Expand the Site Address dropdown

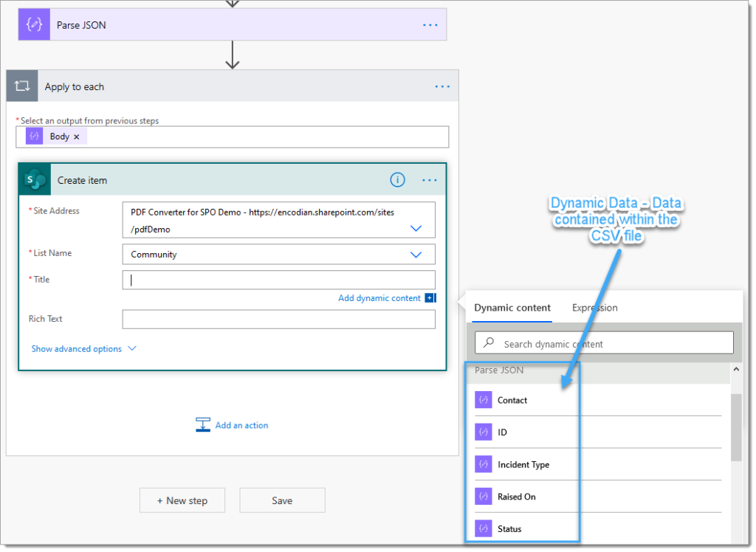tap(418, 230)
